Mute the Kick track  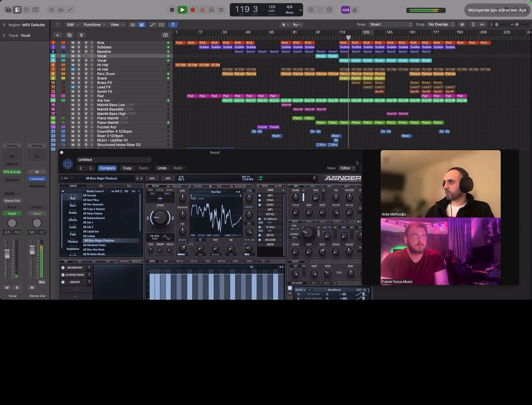(73, 43)
